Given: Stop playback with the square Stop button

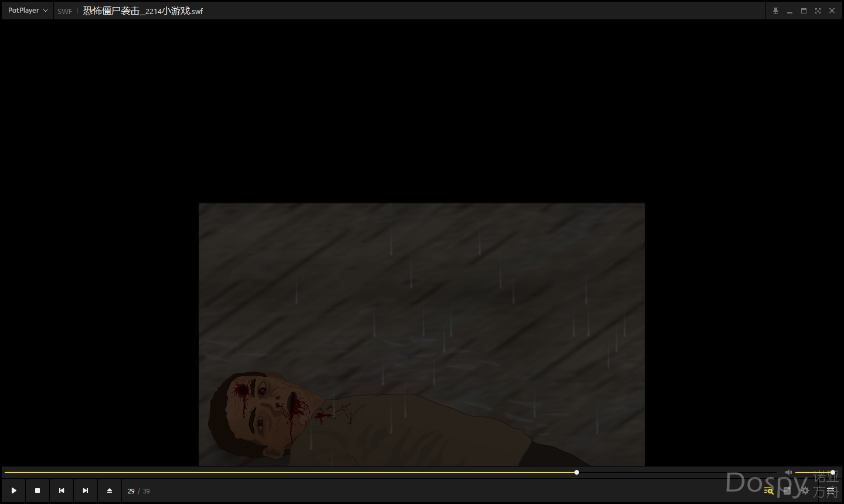Looking at the screenshot, I should pyautogui.click(x=38, y=491).
